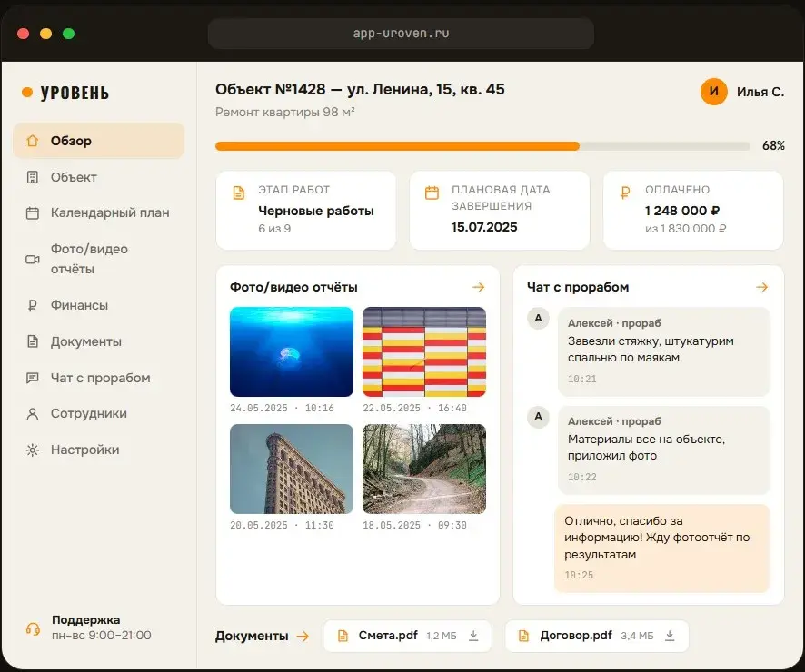805x672 pixels.
Task: Click the 68% project progress bar
Action: click(x=482, y=146)
